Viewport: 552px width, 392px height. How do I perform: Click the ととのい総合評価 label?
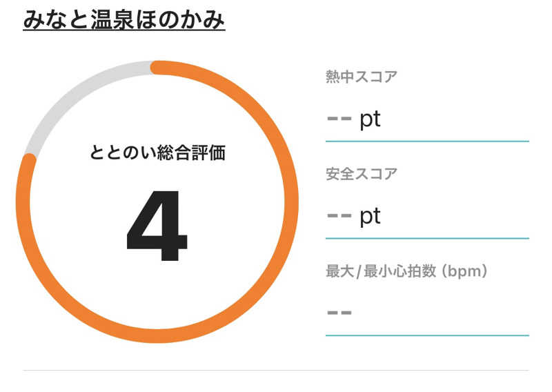pos(157,153)
